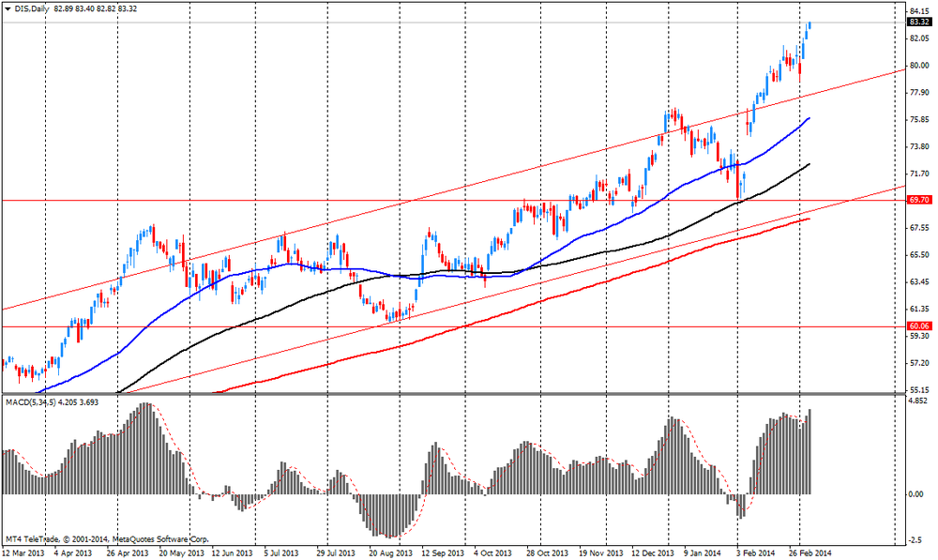The image size is (938, 560).
Task: Click the 77.90 price axis label
Action: pyautogui.click(x=919, y=92)
